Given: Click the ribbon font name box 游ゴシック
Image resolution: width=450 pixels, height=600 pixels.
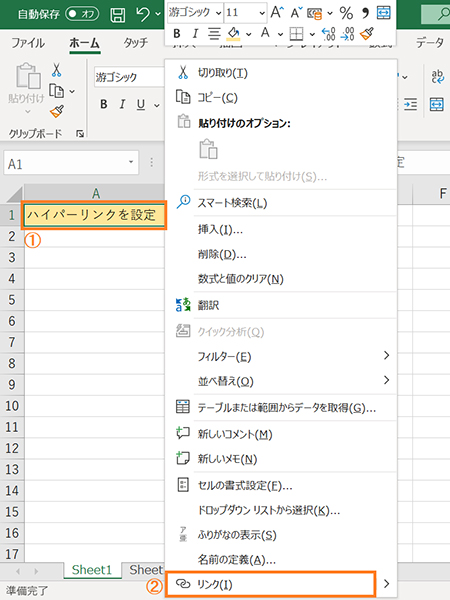Looking at the screenshot, I should coord(129,77).
